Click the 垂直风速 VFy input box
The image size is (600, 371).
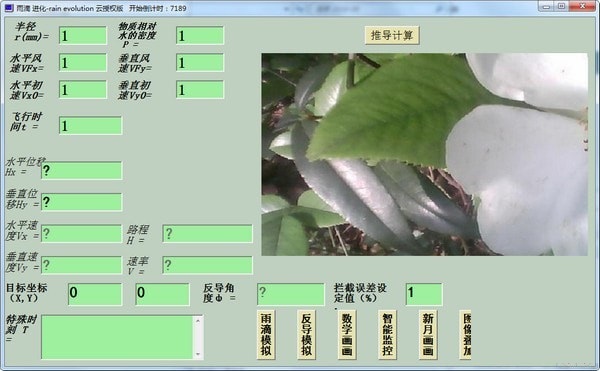[200, 62]
